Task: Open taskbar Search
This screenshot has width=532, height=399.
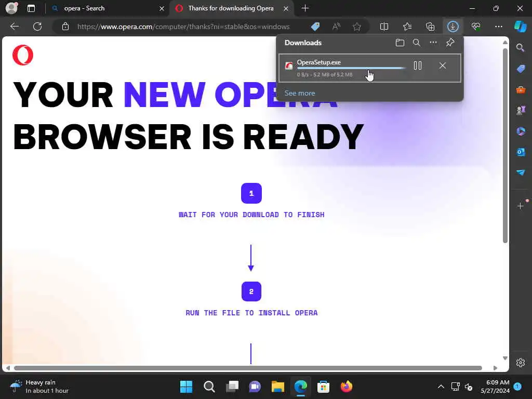Action: click(209, 387)
